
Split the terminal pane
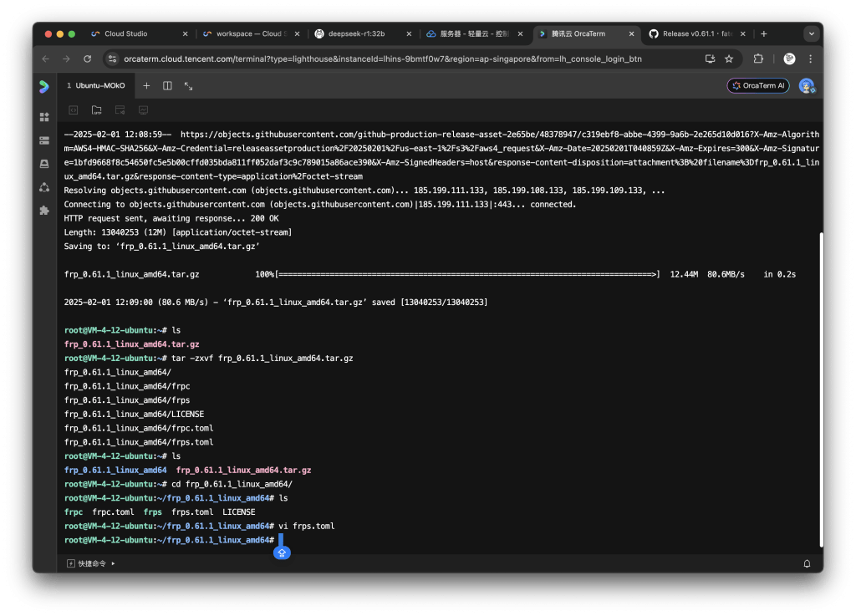click(x=167, y=85)
